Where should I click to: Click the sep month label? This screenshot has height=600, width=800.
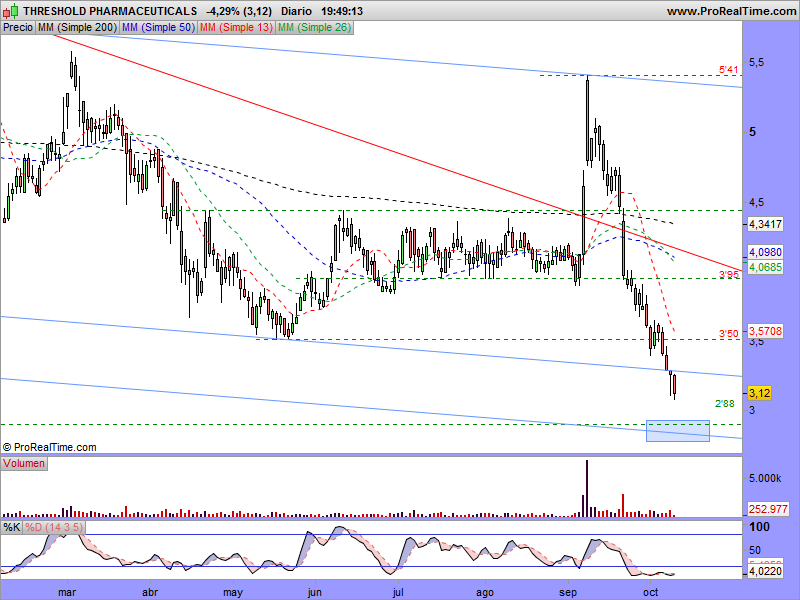(x=567, y=592)
